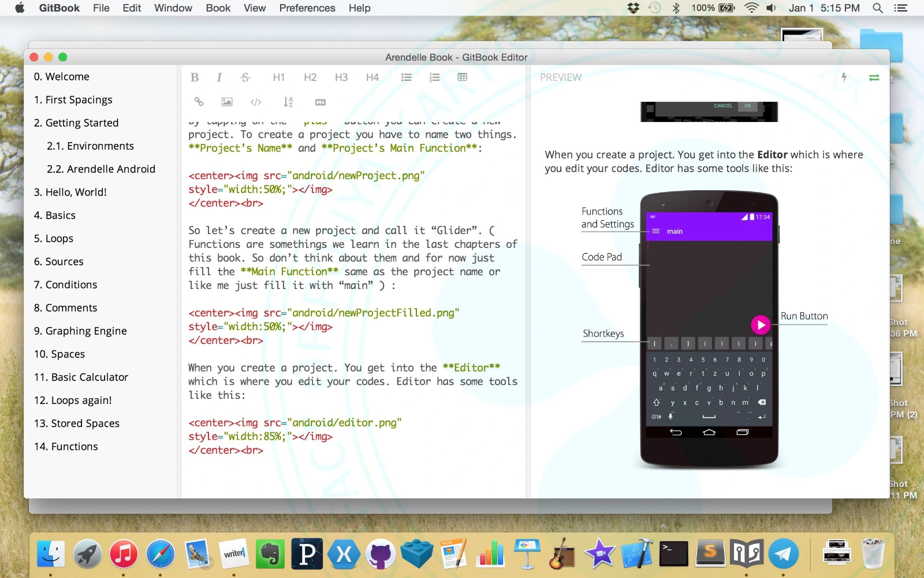Screen dimensions: 924x578
Task: Open the '0. Welcome' chapter
Action: [x=62, y=77]
